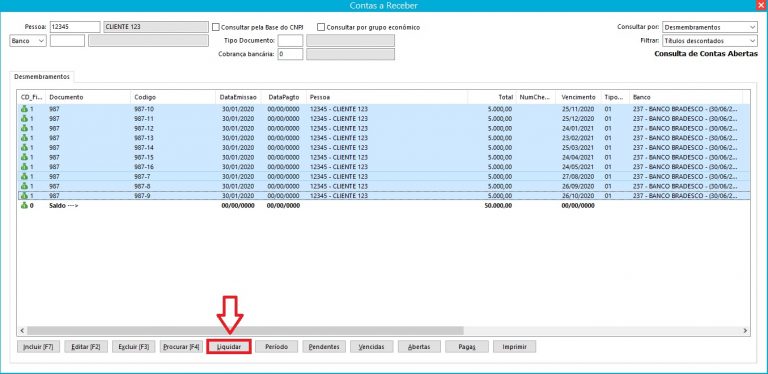Screen dimensions: 768x374
Task: Click the money bag icon in row 987-13
Action: pyautogui.click(x=24, y=138)
